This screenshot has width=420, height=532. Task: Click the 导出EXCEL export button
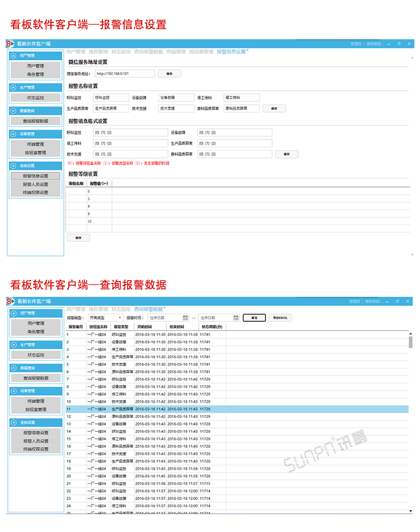pos(280,318)
